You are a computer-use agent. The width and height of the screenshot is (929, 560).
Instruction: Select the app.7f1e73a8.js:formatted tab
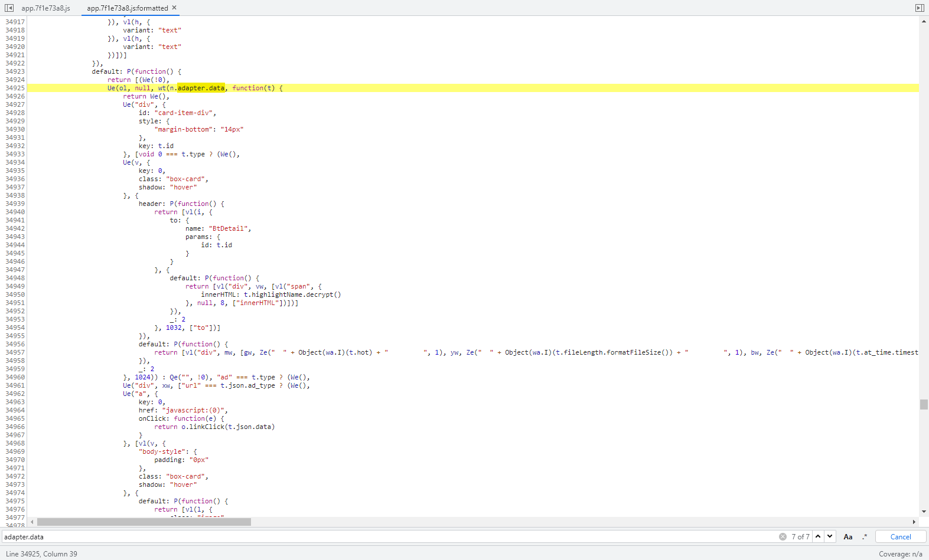(127, 8)
